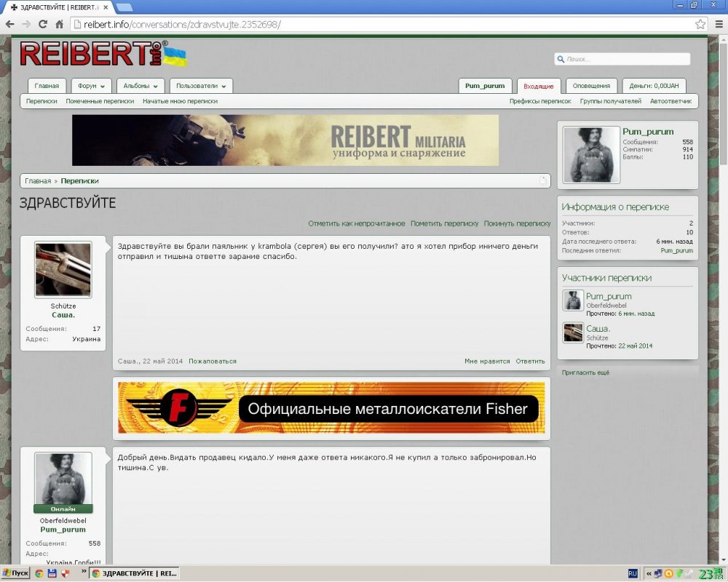Image resolution: width=728 pixels, height=582 pixels.
Task: Open Группы получателей link
Action: pyautogui.click(x=611, y=101)
